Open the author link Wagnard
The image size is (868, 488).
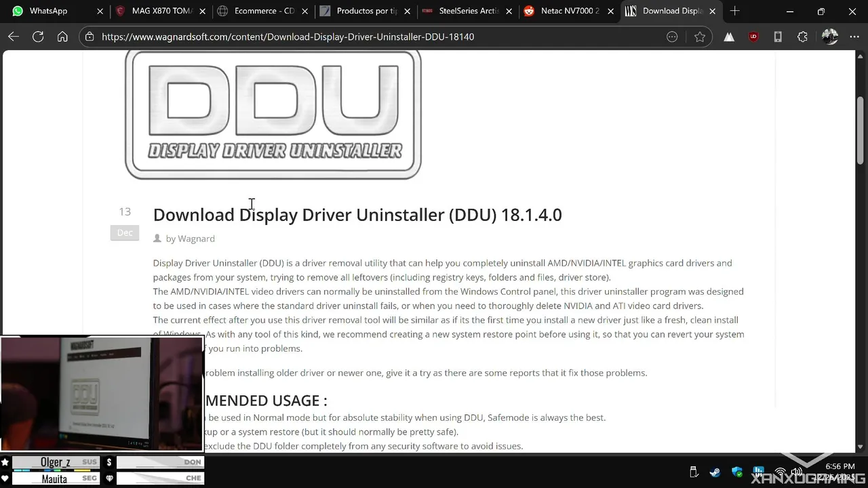[196, 239]
